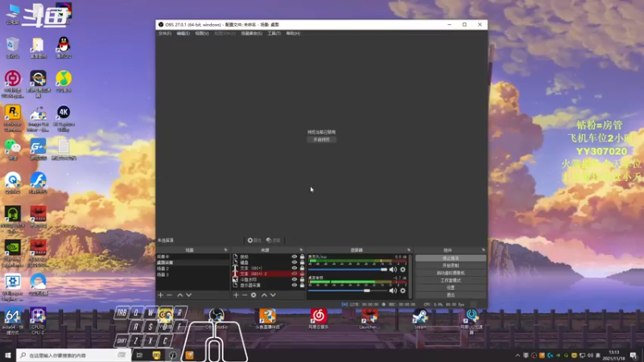Move the source down with the down arrow in 来源 panel

pos(273,295)
